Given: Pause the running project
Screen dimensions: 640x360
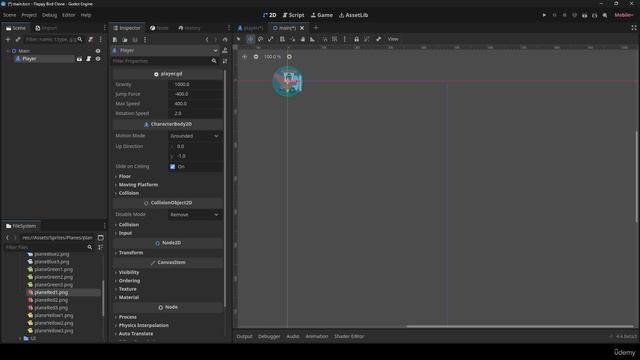Looking at the screenshot, I should pos(554,15).
